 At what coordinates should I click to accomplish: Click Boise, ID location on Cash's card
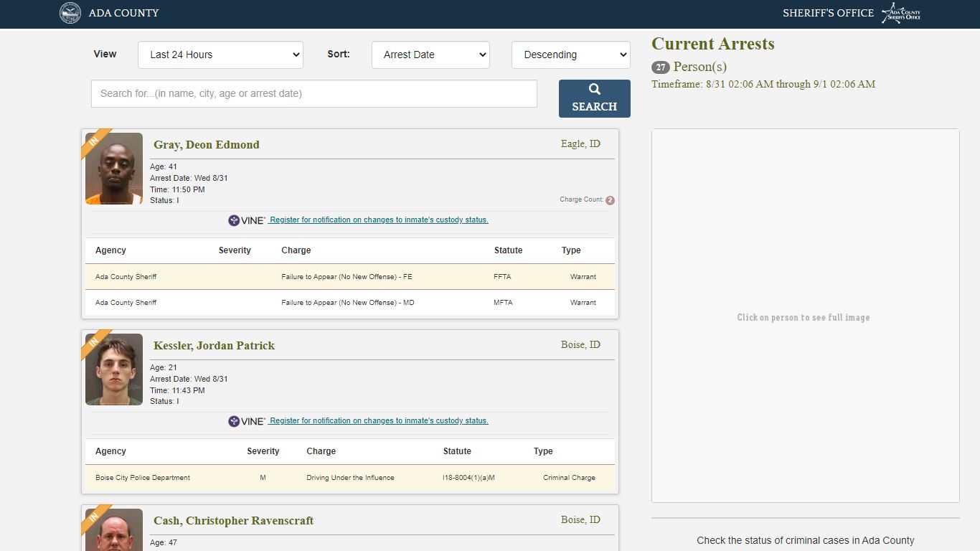click(x=580, y=520)
